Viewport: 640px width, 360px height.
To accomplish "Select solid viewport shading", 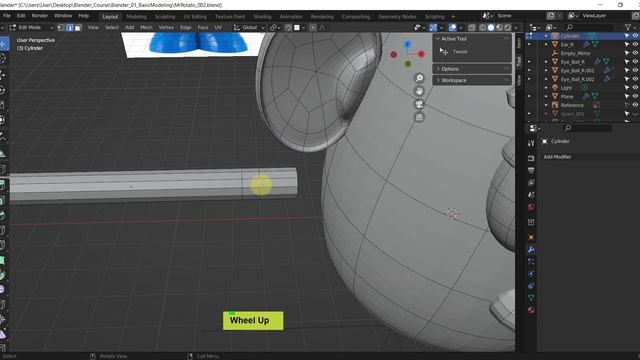I will pos(491,27).
